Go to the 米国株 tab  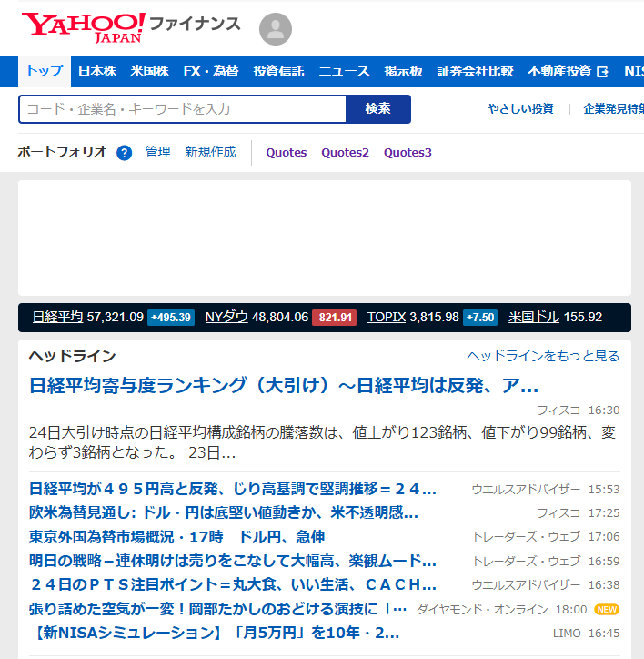coord(149,71)
